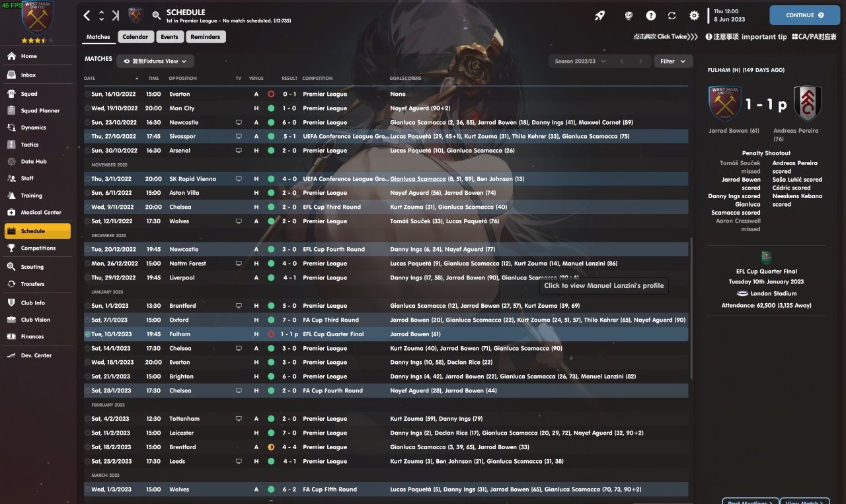Screen dimensions: 846x504
Task: Open Dev. Center in the sidebar
Action: click(36, 355)
